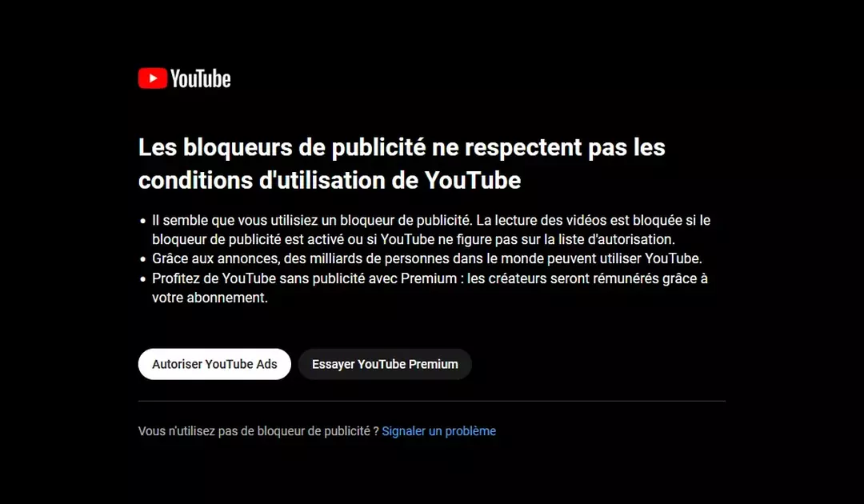Click the red YouTube play logo icon
This screenshot has height=504, width=864.
[x=153, y=78]
